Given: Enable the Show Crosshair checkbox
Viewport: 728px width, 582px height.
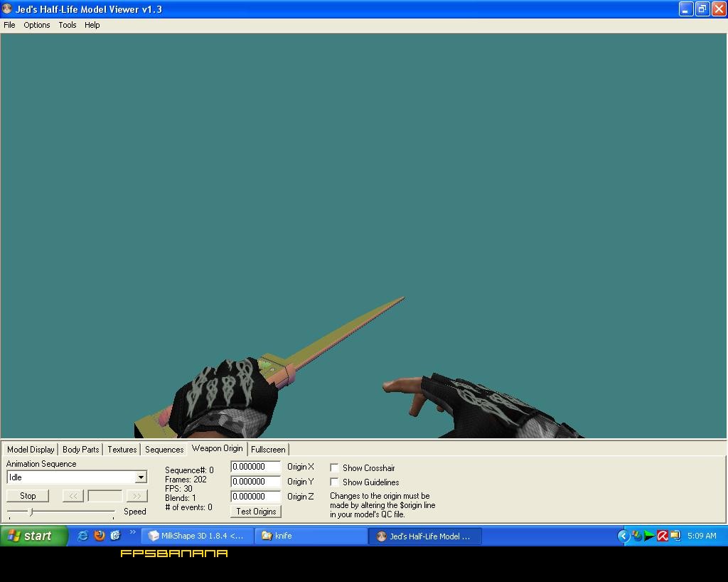Looking at the screenshot, I should click(334, 467).
